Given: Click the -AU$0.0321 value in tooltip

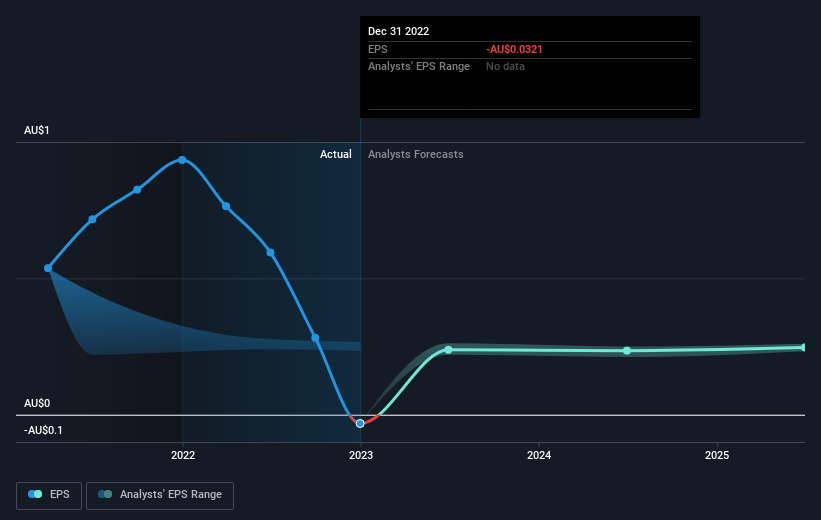Looking at the screenshot, I should pyautogui.click(x=514, y=49).
